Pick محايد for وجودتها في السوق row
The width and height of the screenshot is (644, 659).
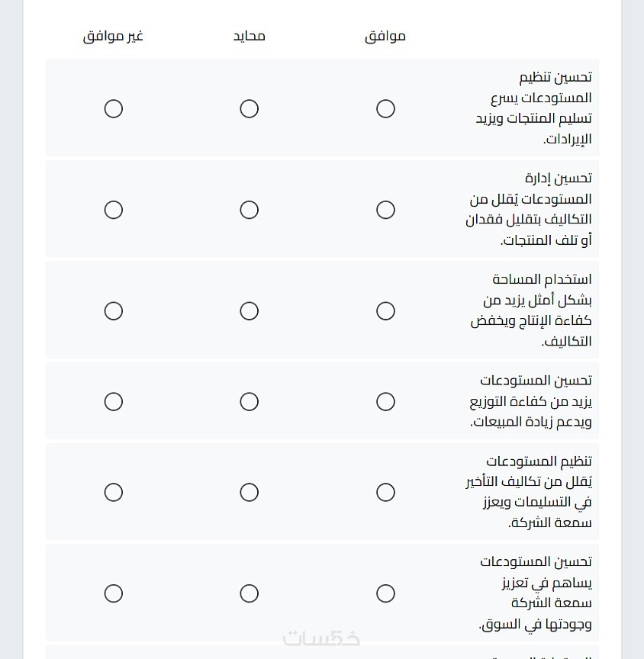249,593
